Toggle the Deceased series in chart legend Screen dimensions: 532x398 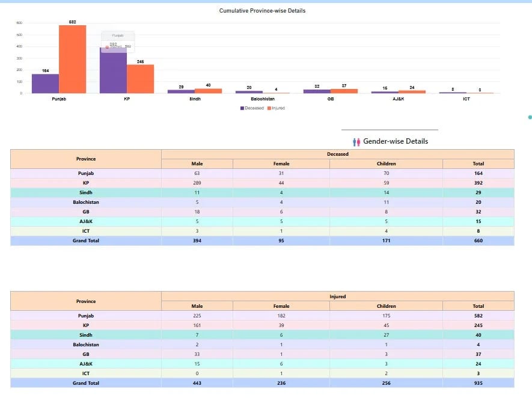pos(254,108)
